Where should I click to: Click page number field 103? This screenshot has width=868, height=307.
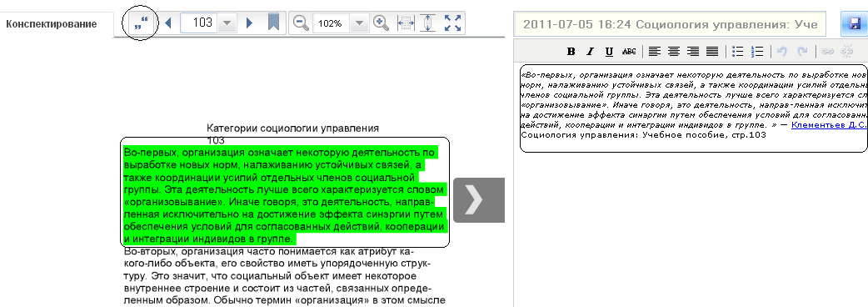coord(200,23)
